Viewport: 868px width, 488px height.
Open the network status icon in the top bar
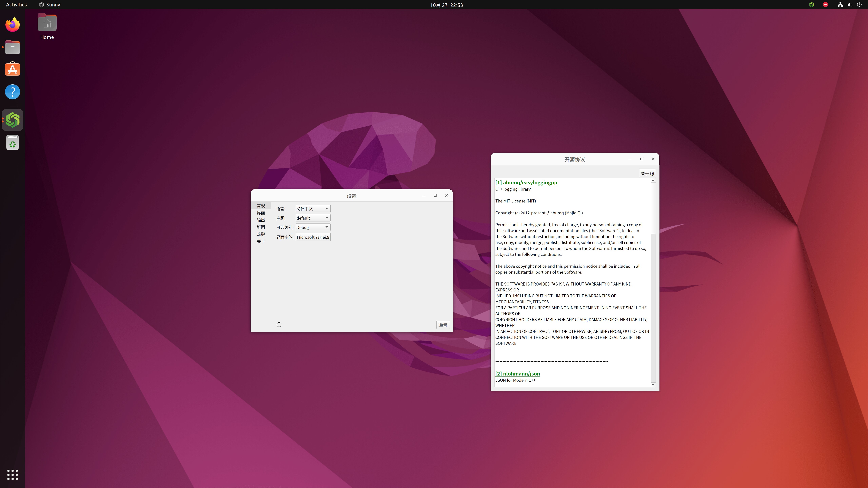pos(840,5)
